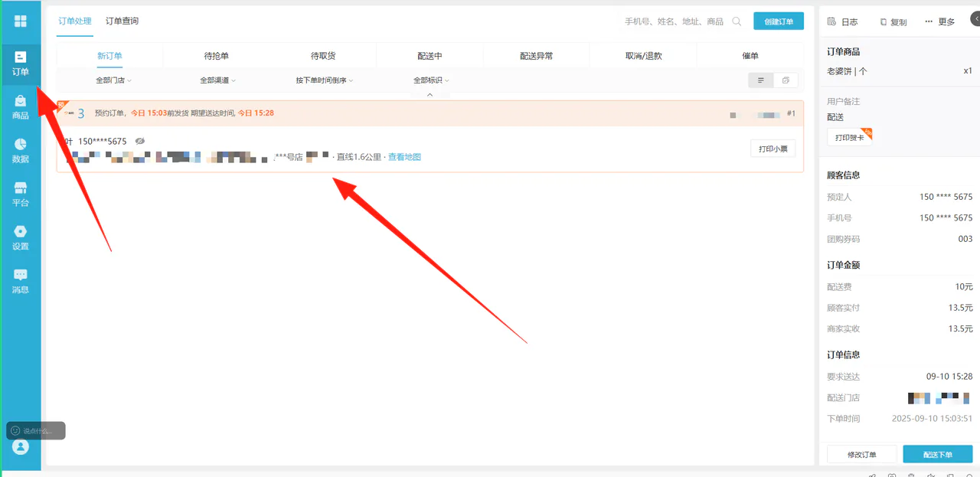Image resolution: width=980 pixels, height=477 pixels.
Task: Open the 日志 log for this order
Action: [x=843, y=22]
